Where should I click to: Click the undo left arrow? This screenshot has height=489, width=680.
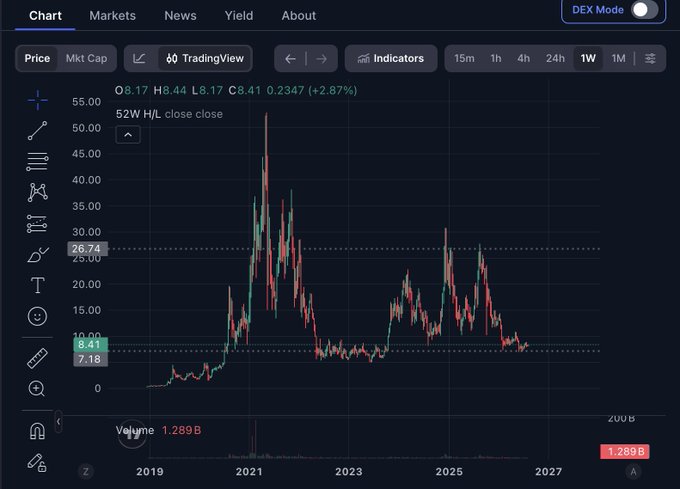(x=290, y=59)
